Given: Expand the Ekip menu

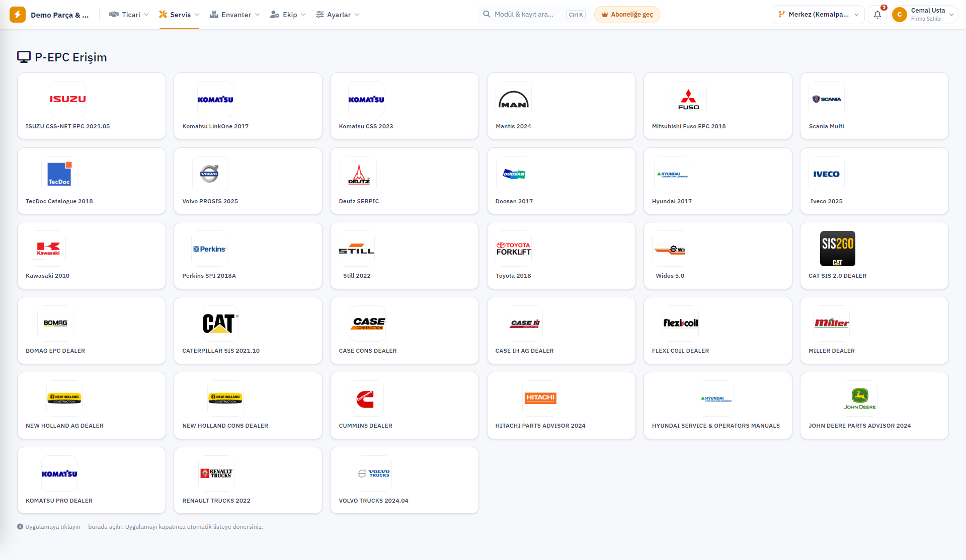Looking at the screenshot, I should [288, 15].
